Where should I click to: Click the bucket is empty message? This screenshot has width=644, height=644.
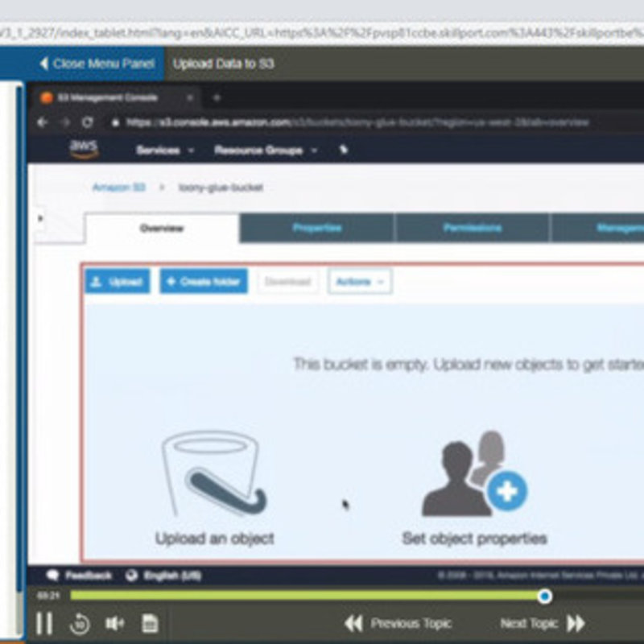click(x=469, y=365)
